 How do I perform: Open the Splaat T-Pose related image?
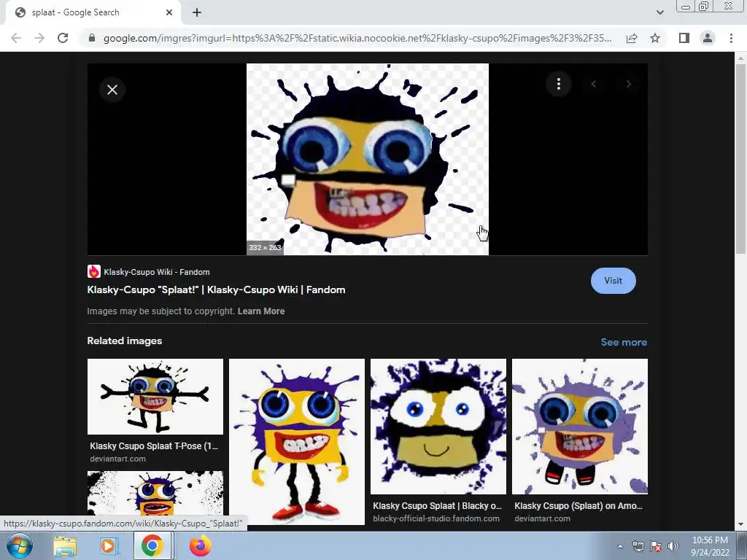155,397
